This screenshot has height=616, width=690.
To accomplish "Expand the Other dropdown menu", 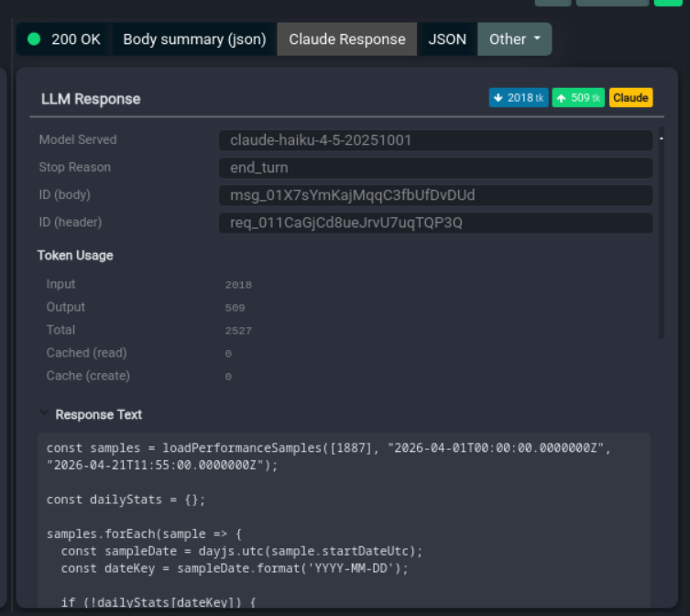I will pos(514,39).
